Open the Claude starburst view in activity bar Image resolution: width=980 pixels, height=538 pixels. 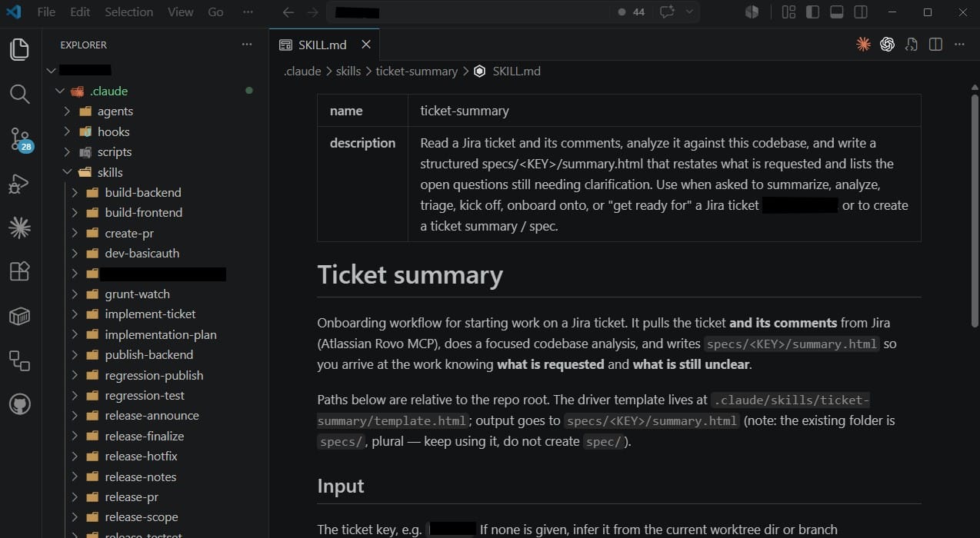coord(19,227)
